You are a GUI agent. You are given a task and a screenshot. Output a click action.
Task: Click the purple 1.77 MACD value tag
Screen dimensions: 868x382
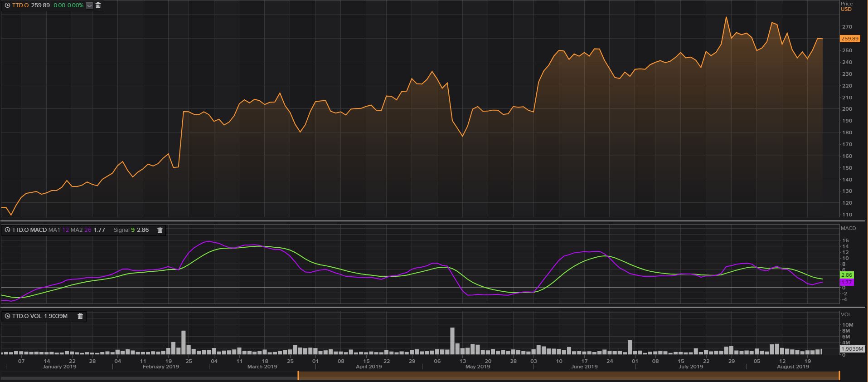(x=846, y=282)
